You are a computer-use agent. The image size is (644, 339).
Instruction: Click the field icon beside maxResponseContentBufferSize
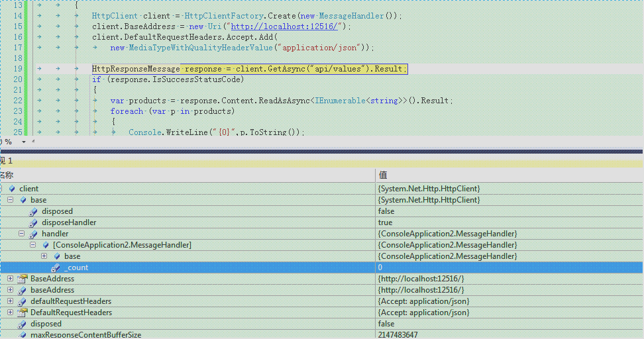coord(22,335)
